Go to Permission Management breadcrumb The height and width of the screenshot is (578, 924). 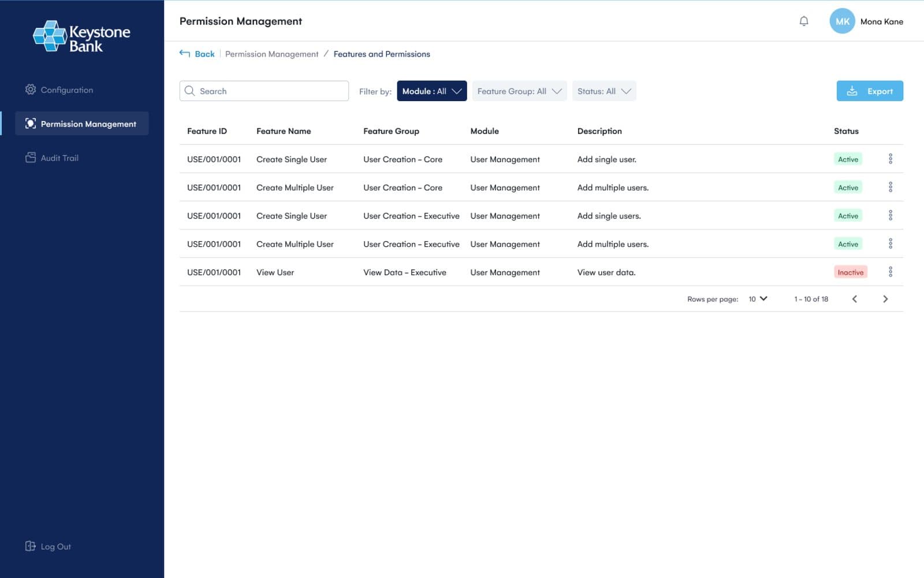(x=271, y=54)
